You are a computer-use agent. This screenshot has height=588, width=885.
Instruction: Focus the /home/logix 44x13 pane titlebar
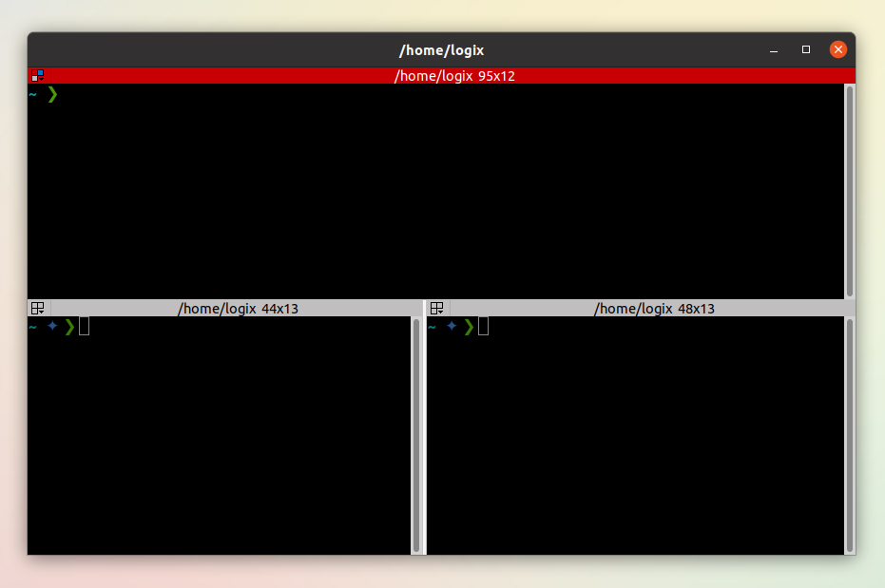[238, 308]
